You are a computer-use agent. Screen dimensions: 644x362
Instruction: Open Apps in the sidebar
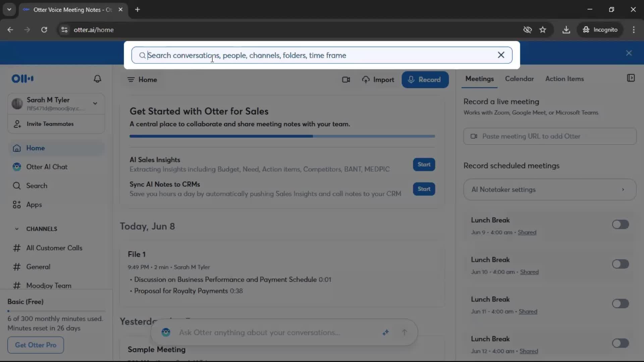coord(56,205)
